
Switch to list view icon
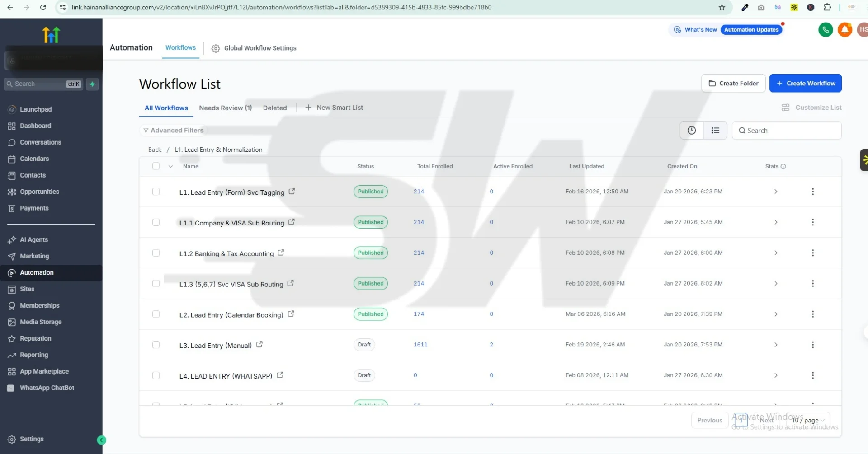click(x=715, y=131)
